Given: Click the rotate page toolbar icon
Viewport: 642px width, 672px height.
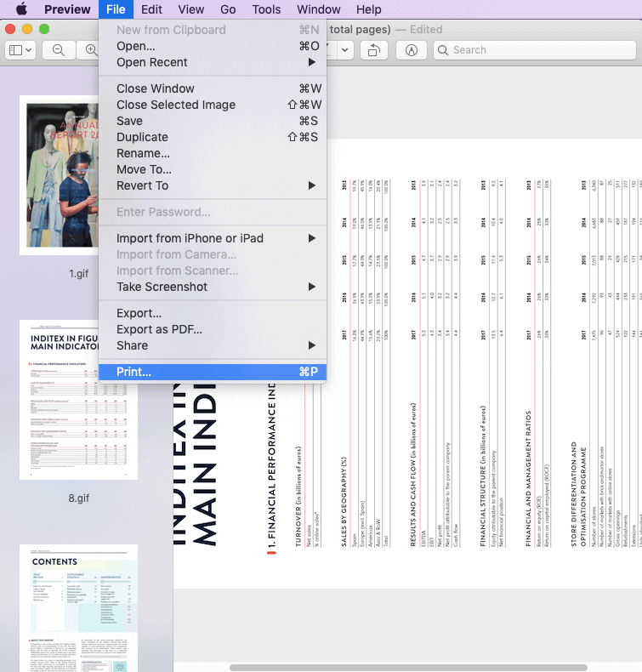Looking at the screenshot, I should 372,50.
